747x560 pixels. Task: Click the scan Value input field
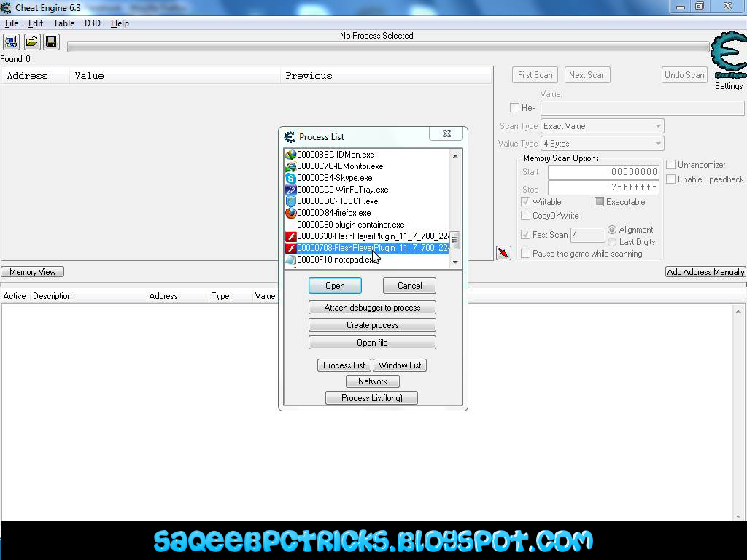[642, 108]
